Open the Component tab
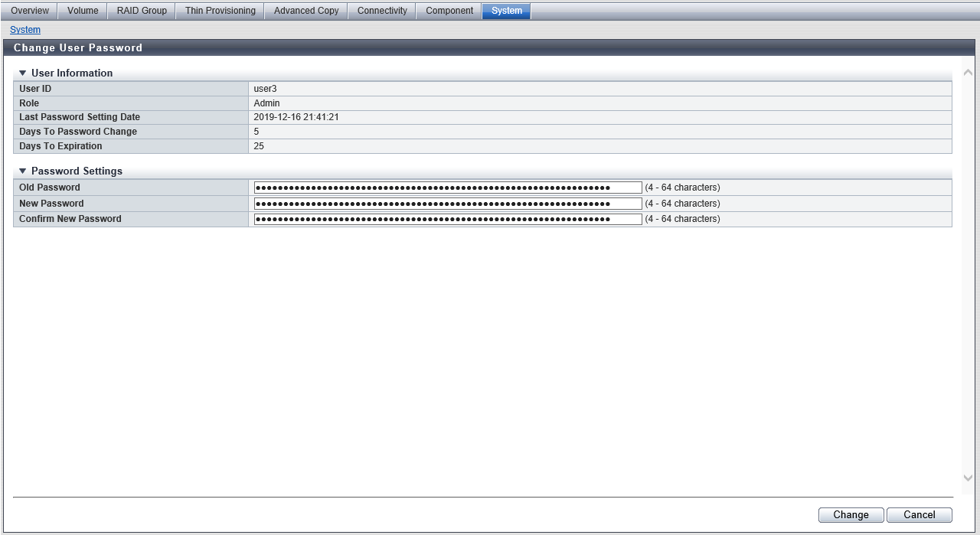The height and width of the screenshot is (535, 980). coord(449,11)
